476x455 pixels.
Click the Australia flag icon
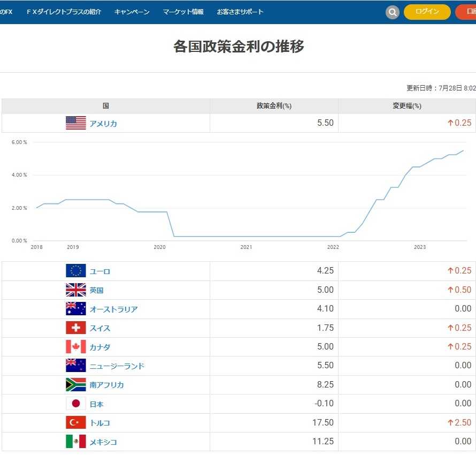75,309
